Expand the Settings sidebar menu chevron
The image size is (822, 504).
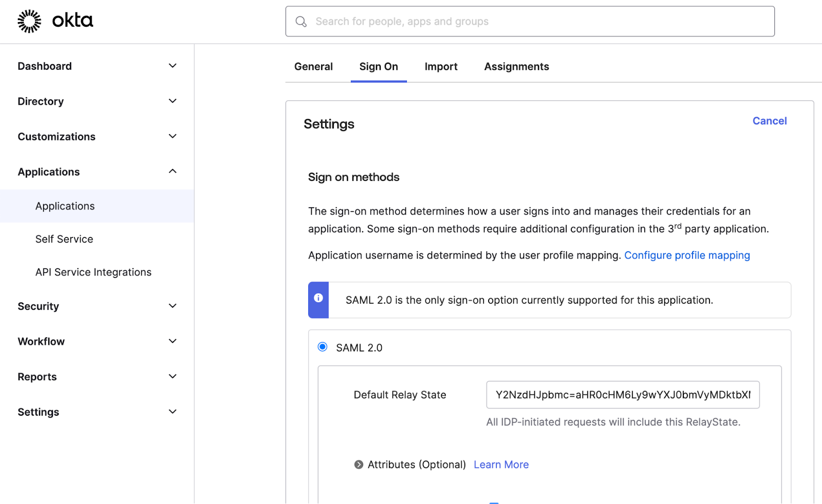coord(173,412)
